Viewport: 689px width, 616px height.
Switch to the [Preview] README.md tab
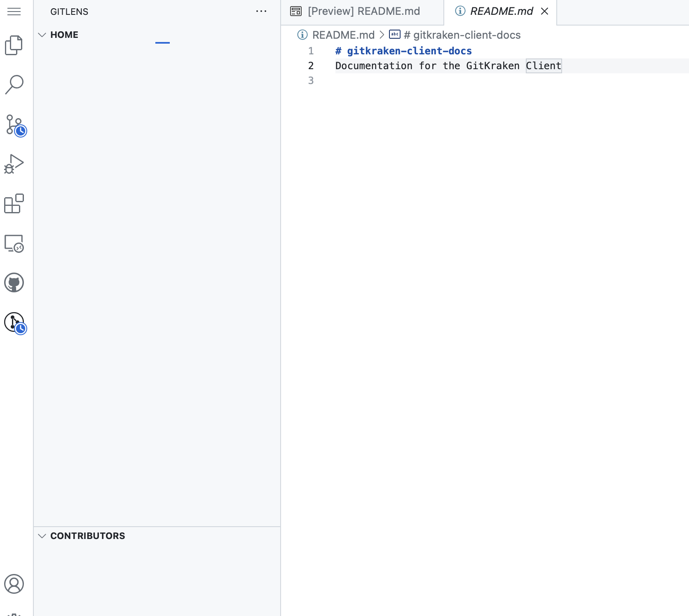(363, 11)
